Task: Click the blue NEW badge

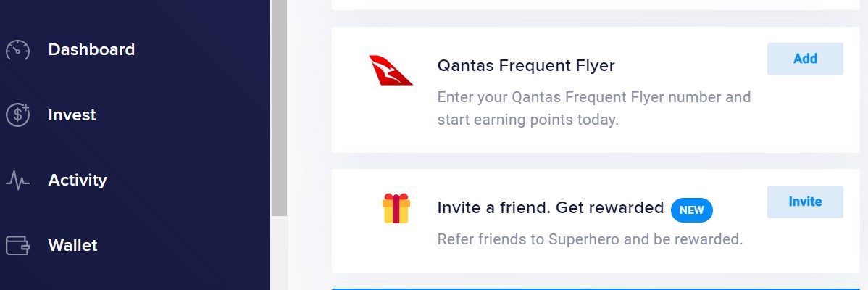Action: point(691,210)
